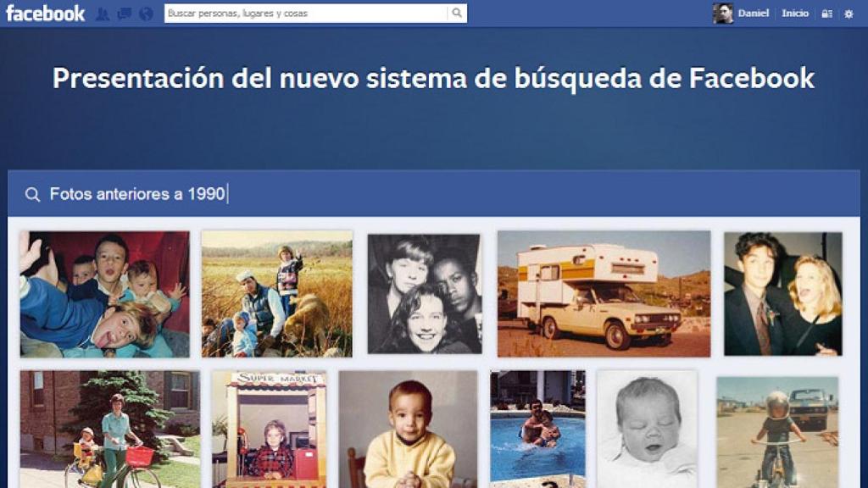
Task: Click Daniel's profile picture thumbnail
Action: 722,13
